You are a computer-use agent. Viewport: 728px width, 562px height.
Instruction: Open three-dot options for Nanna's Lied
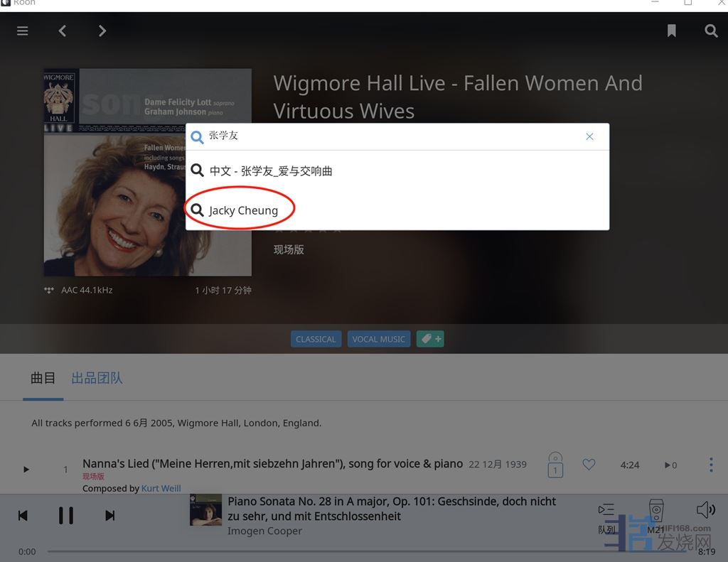click(x=711, y=465)
